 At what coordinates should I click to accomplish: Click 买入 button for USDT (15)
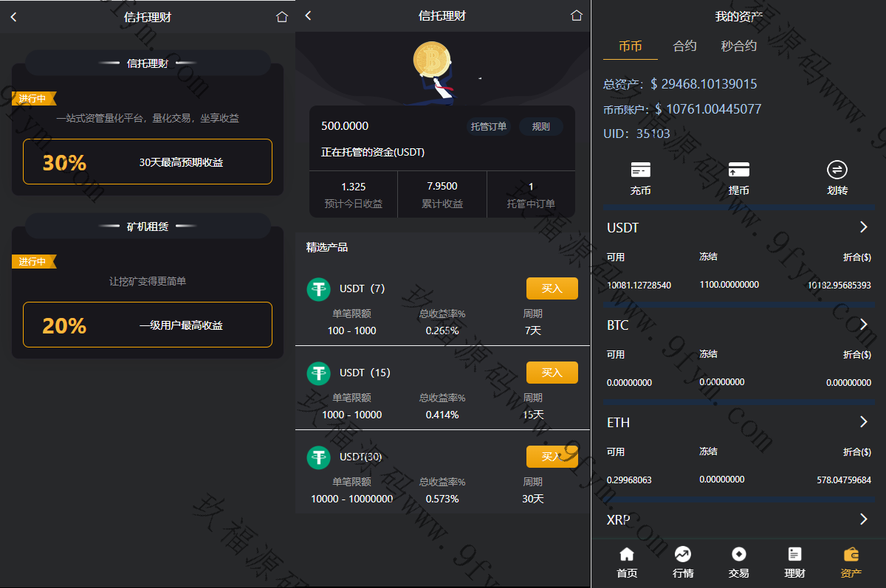pos(552,373)
